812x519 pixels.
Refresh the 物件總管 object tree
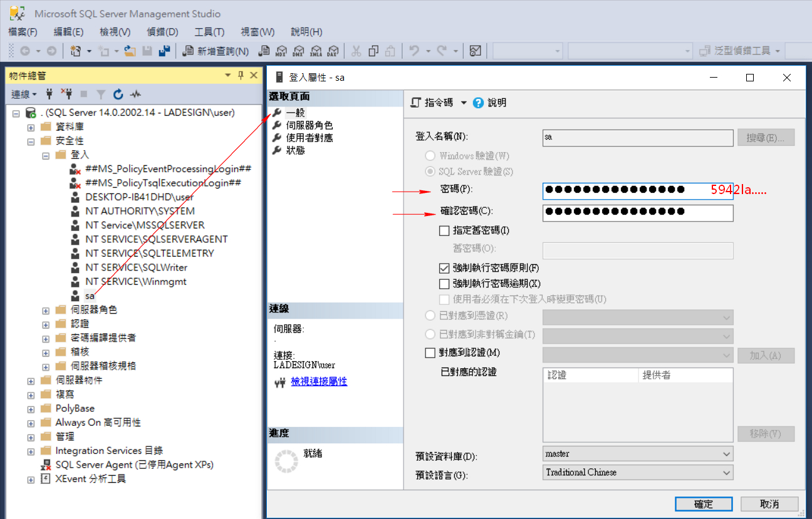pyautogui.click(x=118, y=94)
